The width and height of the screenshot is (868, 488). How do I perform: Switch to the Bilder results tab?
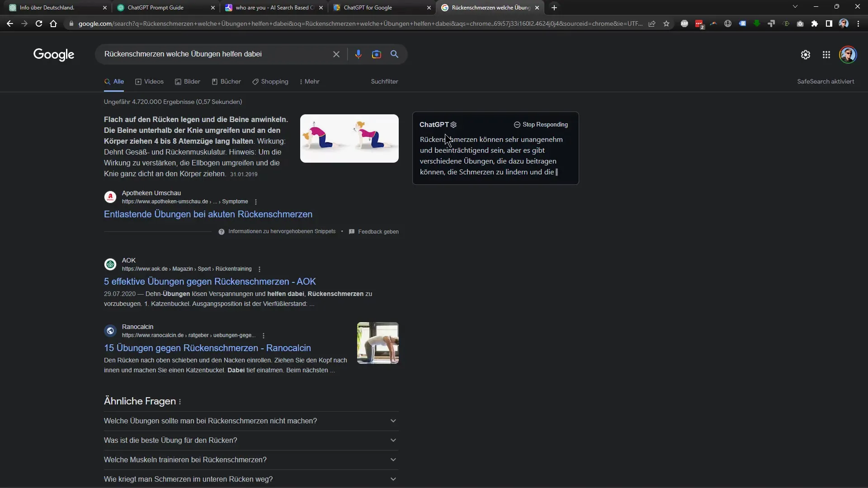click(x=188, y=82)
